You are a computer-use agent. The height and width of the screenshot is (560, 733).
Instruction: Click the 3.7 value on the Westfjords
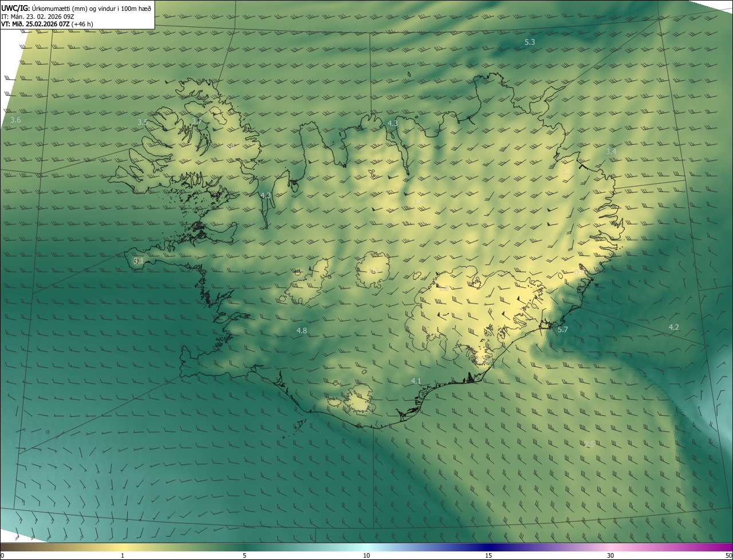[x=197, y=121]
